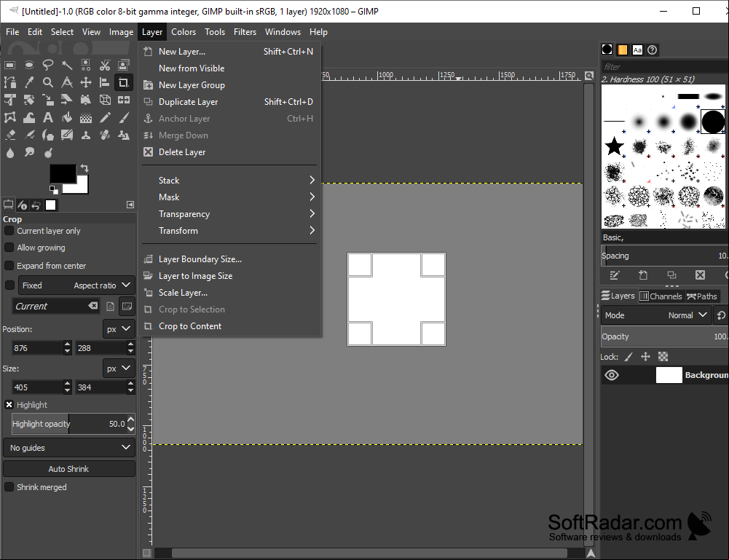This screenshot has height=560, width=729.
Task: Enable Current layer only checkbox
Action: [9, 231]
